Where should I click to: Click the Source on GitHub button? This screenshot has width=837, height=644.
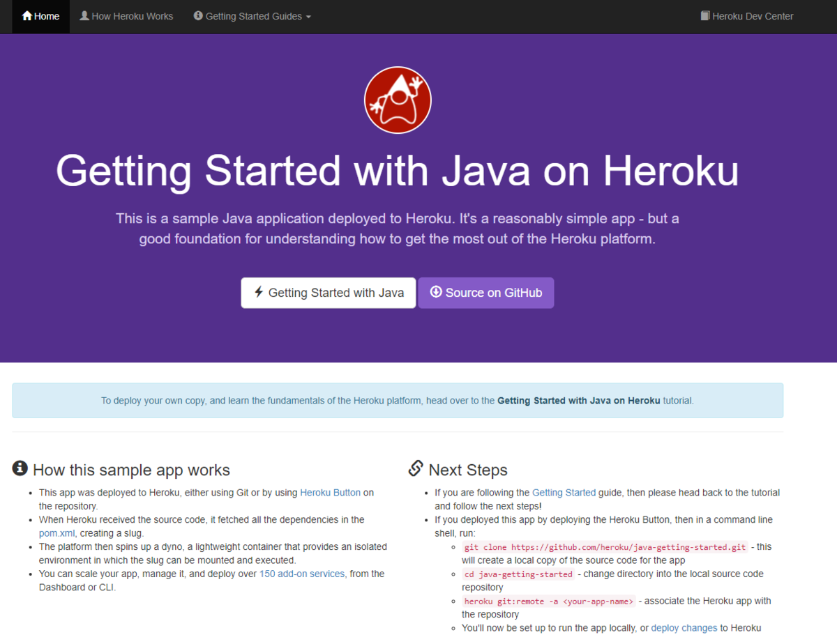click(486, 293)
